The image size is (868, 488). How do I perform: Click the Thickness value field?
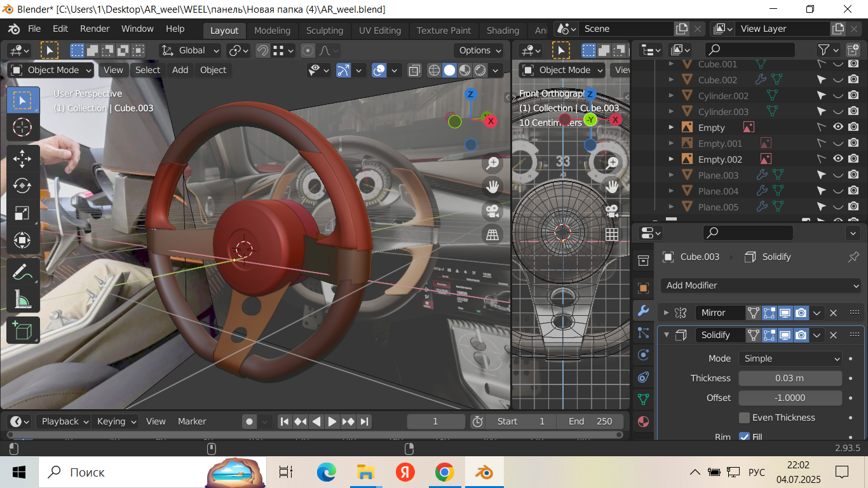coord(790,378)
